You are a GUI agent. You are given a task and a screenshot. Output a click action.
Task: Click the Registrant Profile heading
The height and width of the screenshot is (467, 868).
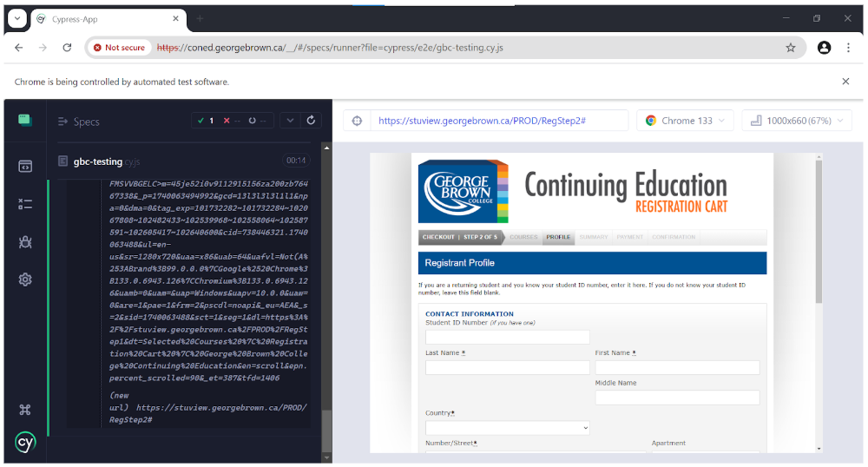459,263
